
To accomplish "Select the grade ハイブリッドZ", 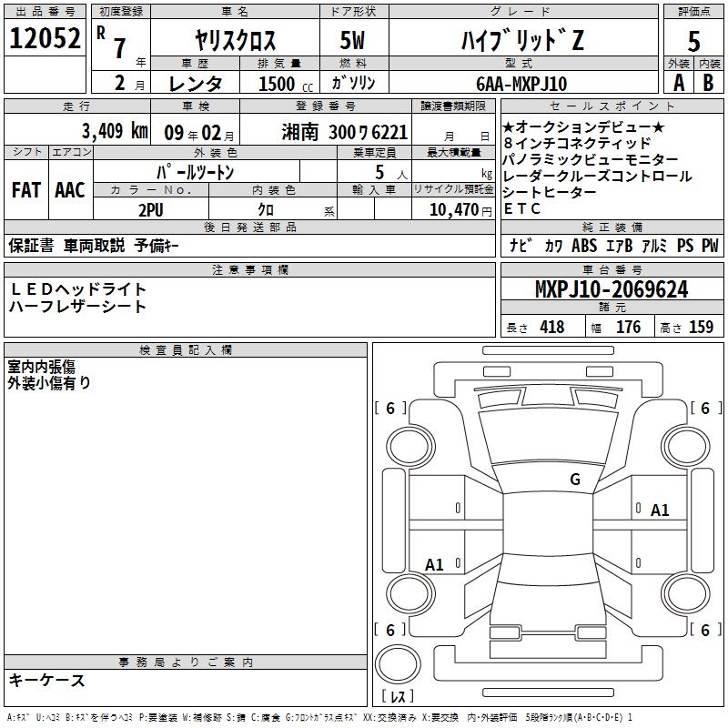I will pos(522,40).
